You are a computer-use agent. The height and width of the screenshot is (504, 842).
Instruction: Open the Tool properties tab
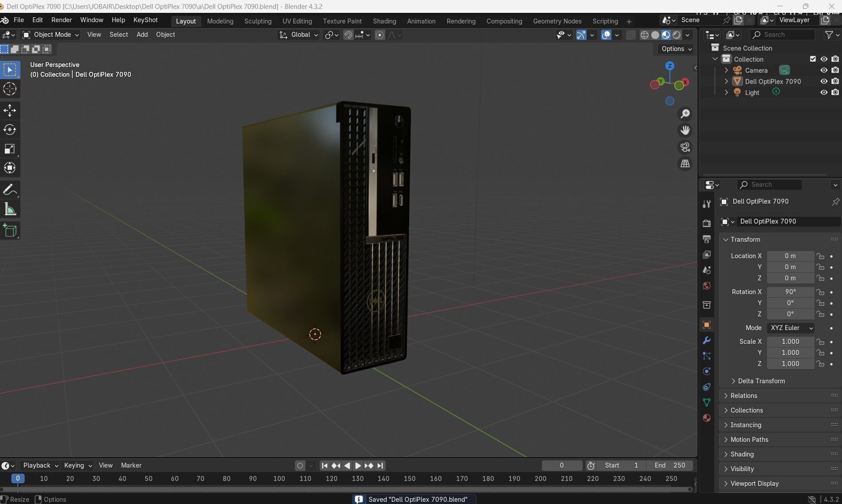[x=707, y=204]
